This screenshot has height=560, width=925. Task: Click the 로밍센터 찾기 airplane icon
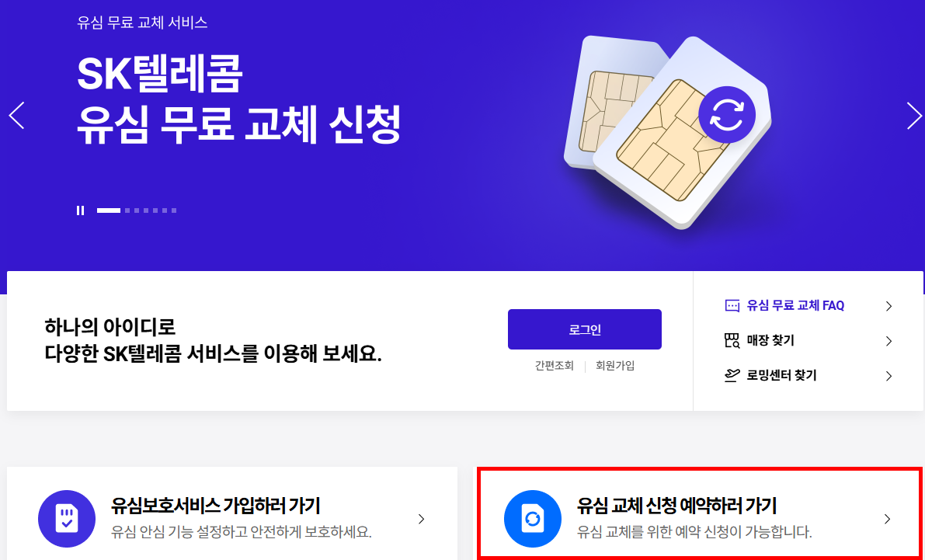[x=732, y=375]
